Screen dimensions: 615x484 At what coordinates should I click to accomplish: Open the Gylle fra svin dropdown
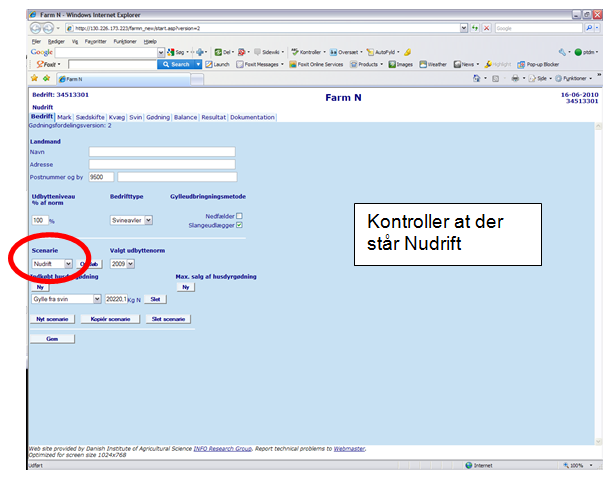click(x=67, y=299)
